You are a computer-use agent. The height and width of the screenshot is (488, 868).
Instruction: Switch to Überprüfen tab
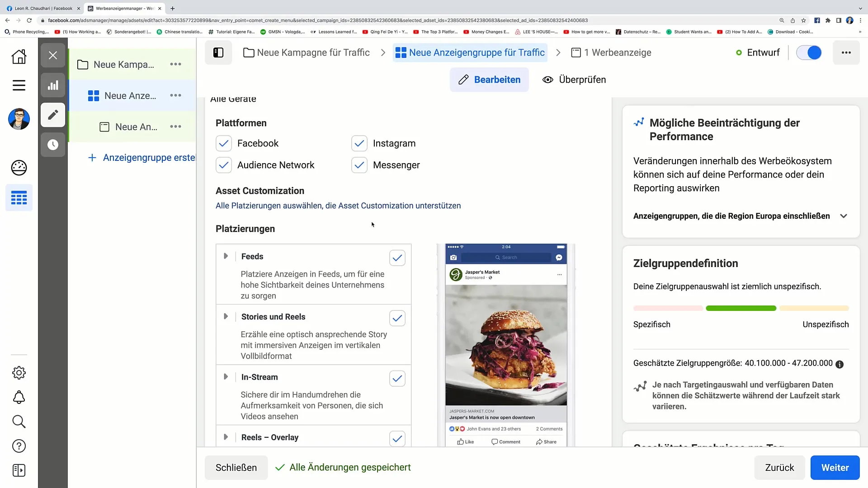click(575, 80)
